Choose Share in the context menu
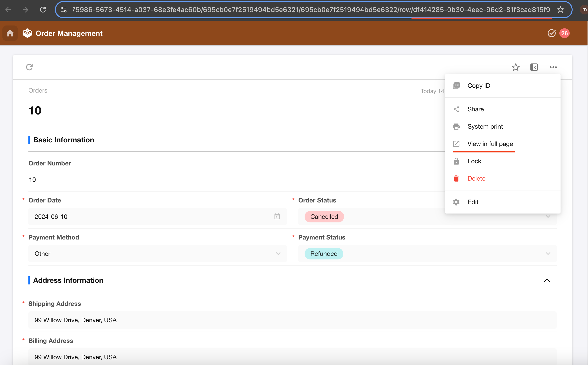This screenshot has height=365, width=588. pos(475,109)
